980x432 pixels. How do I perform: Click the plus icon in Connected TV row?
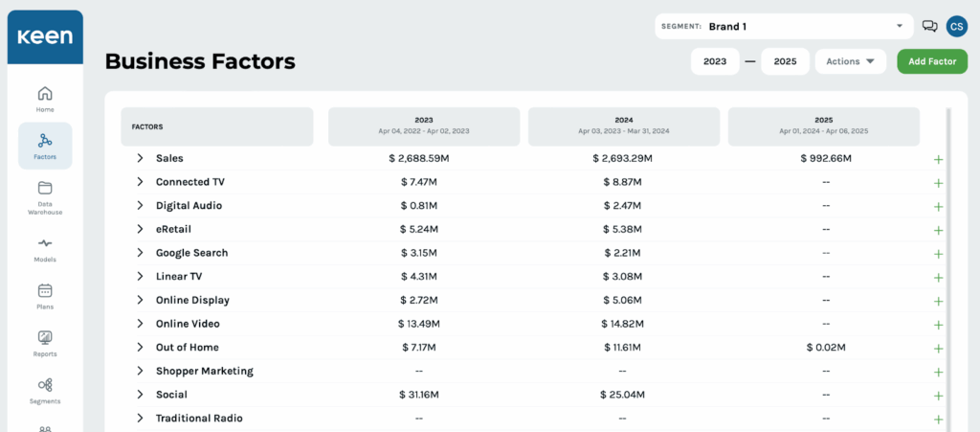pyautogui.click(x=938, y=183)
